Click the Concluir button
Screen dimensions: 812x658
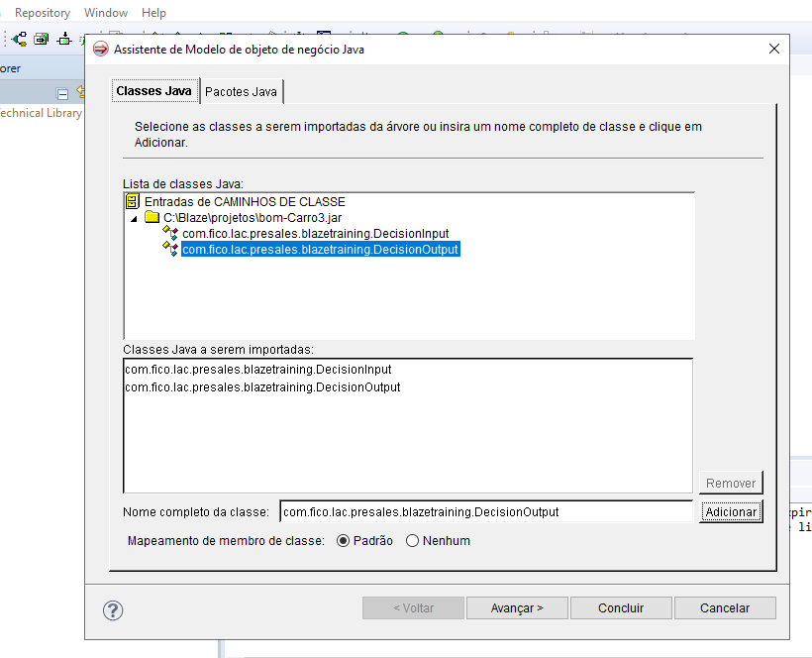point(621,607)
